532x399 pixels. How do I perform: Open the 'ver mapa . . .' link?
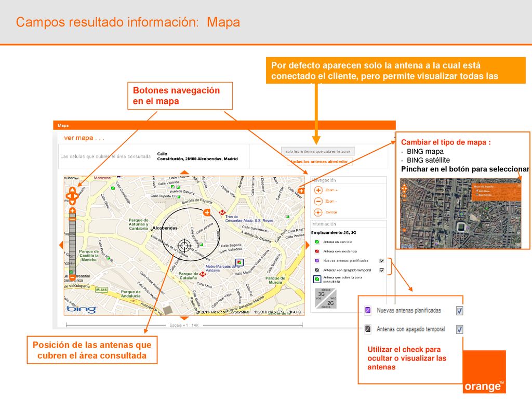84,138
